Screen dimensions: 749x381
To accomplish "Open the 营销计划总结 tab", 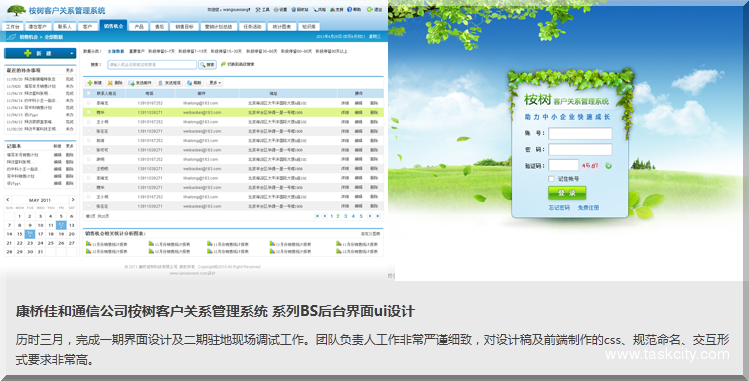I will pos(218,27).
